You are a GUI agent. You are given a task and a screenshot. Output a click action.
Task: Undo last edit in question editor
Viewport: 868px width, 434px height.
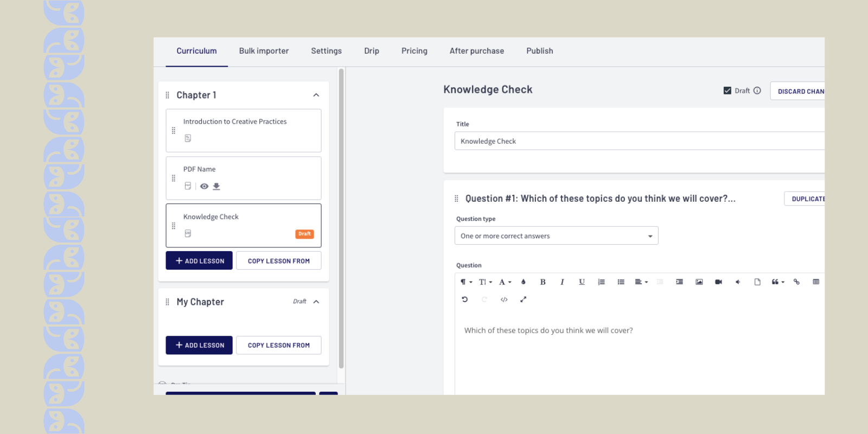(465, 299)
